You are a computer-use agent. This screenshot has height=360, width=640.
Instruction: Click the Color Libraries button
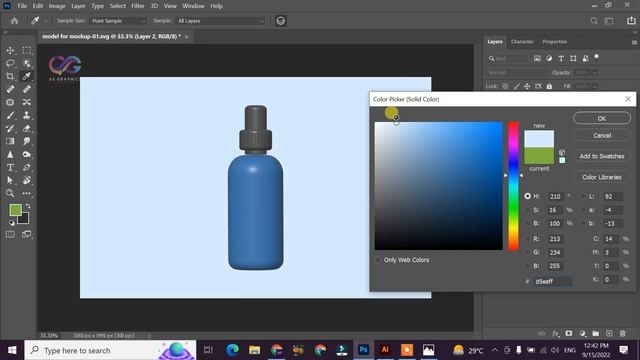point(602,177)
